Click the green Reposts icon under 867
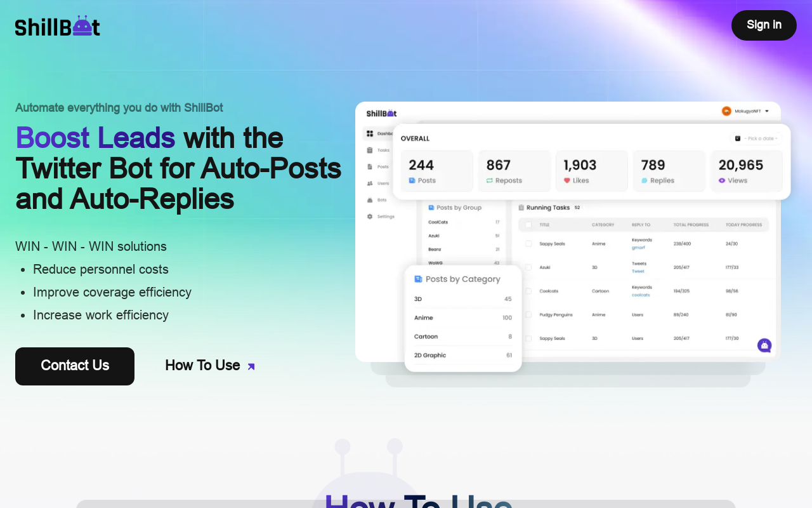The height and width of the screenshot is (508, 812). (x=490, y=180)
